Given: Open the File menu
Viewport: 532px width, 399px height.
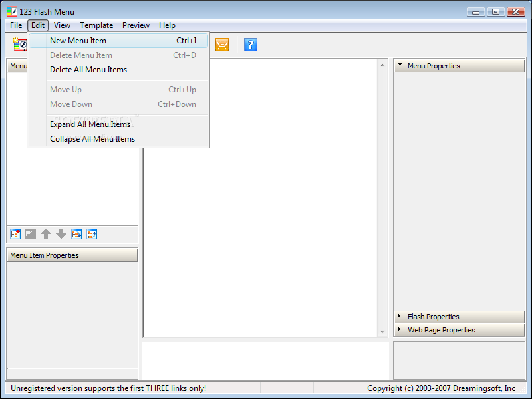Looking at the screenshot, I should [x=16, y=25].
